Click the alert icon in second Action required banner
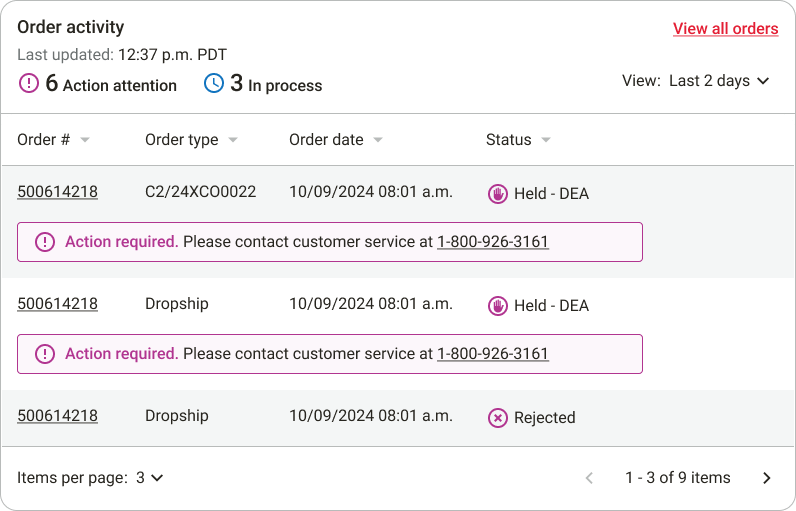The width and height of the screenshot is (796, 511). 45,354
